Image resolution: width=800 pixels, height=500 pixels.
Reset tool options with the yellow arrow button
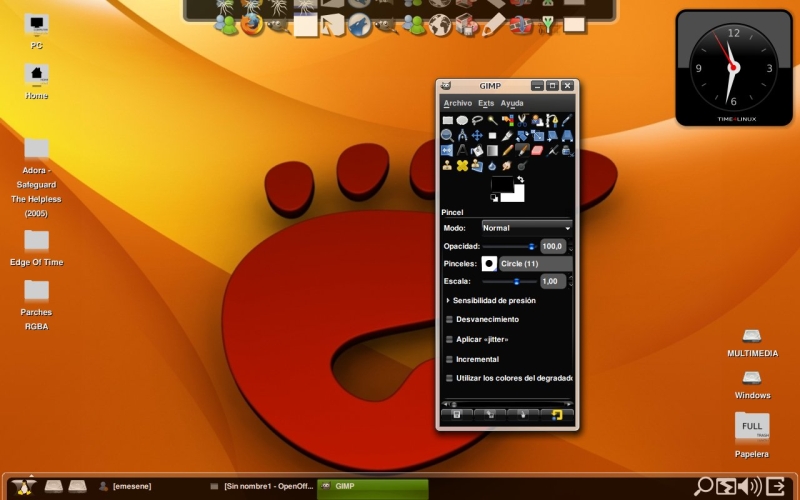(557, 415)
